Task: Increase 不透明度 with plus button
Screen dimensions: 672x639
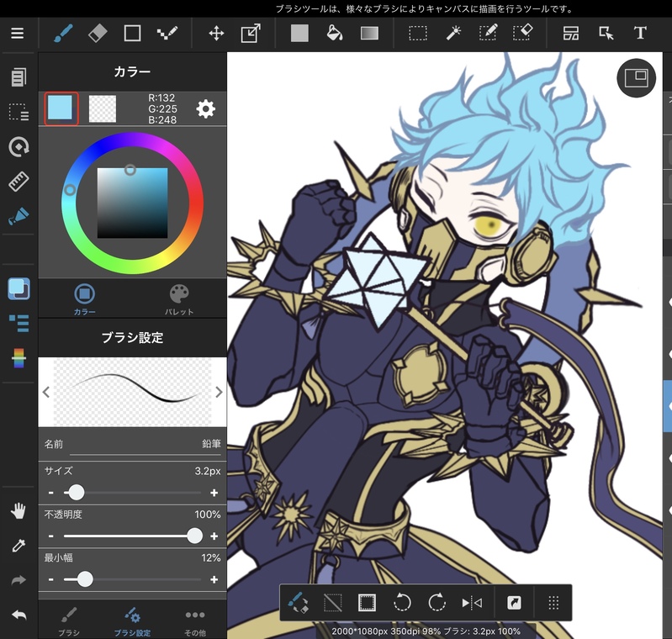Action: [214, 536]
